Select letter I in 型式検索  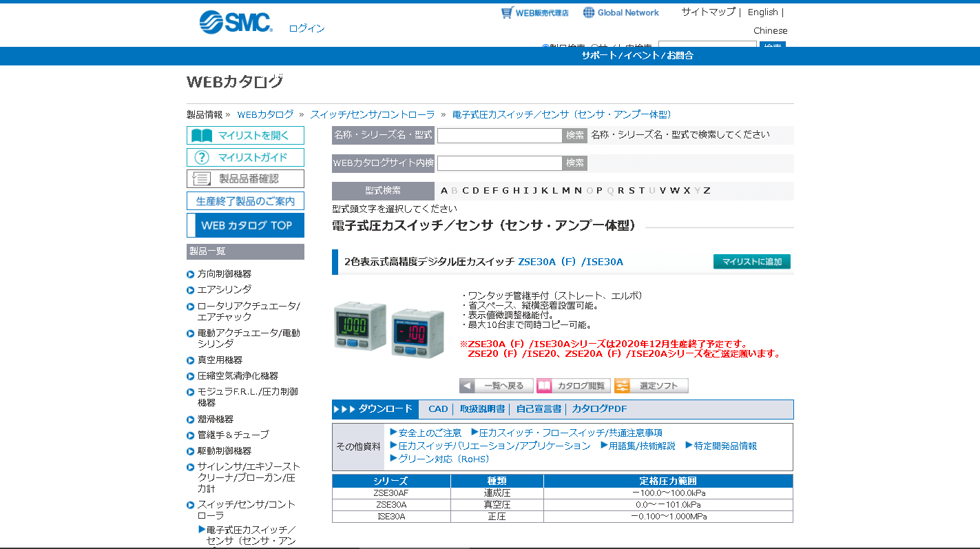point(526,191)
